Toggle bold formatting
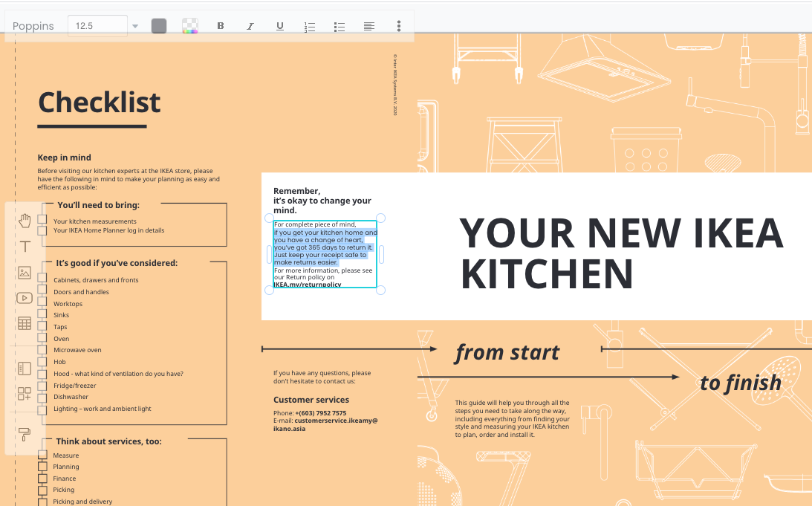The image size is (812, 506). coord(221,26)
